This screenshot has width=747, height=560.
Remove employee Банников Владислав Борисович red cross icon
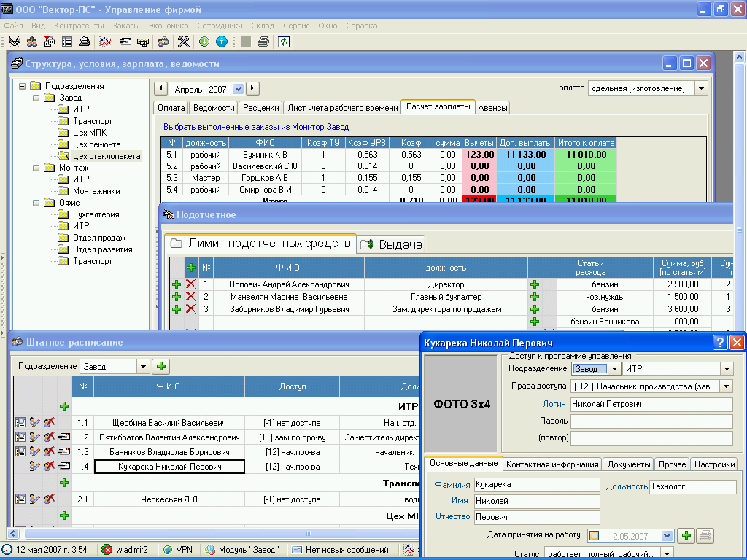[x=49, y=451]
